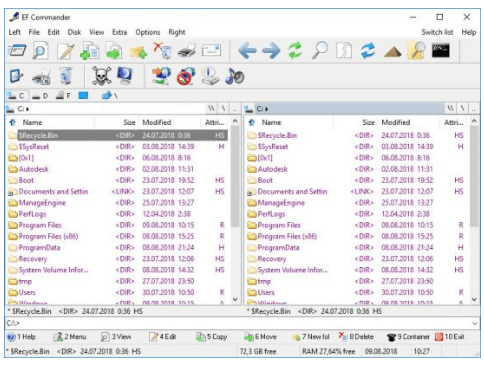Screen dimensions: 484x366
Task: Click the network globe connect icon
Action: point(161,76)
